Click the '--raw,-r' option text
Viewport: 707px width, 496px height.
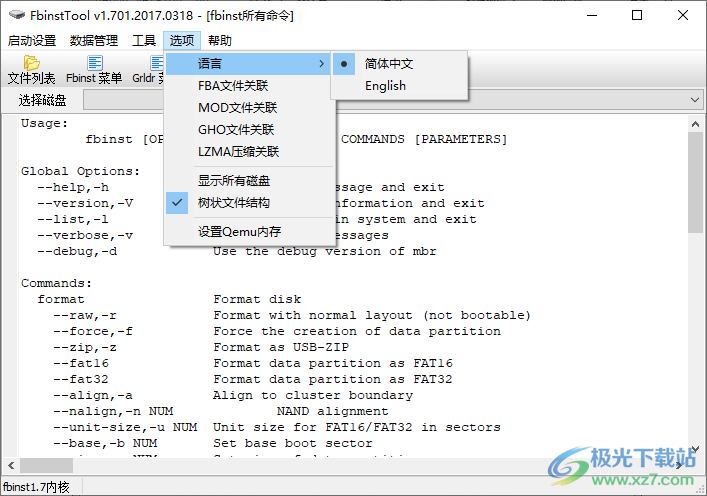click(85, 316)
